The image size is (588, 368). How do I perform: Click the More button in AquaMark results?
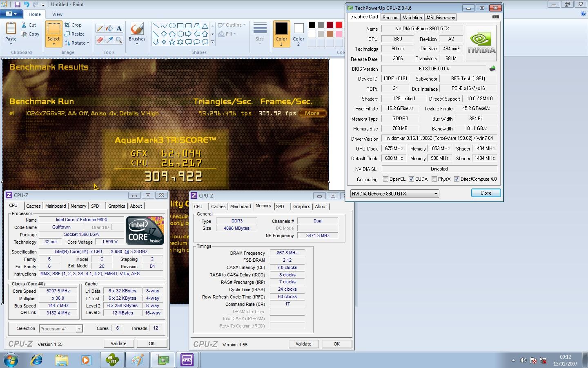(x=312, y=113)
